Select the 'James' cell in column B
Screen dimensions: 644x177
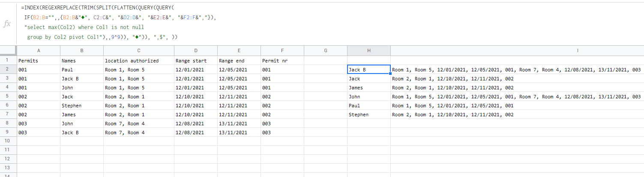[x=82, y=114]
